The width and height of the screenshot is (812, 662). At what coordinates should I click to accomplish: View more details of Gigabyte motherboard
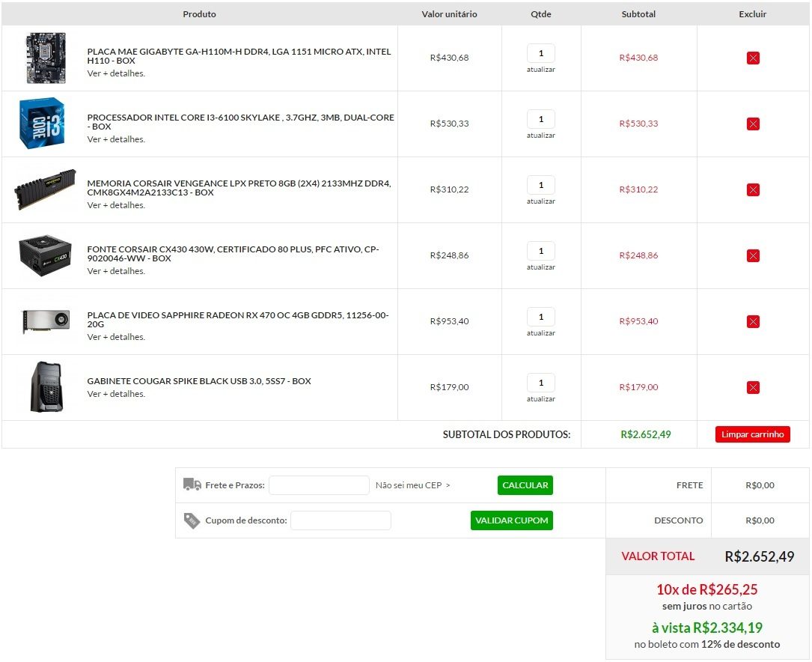[x=116, y=73]
